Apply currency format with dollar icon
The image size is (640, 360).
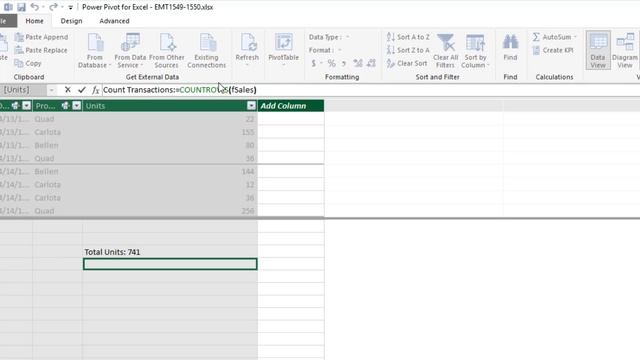click(x=313, y=64)
